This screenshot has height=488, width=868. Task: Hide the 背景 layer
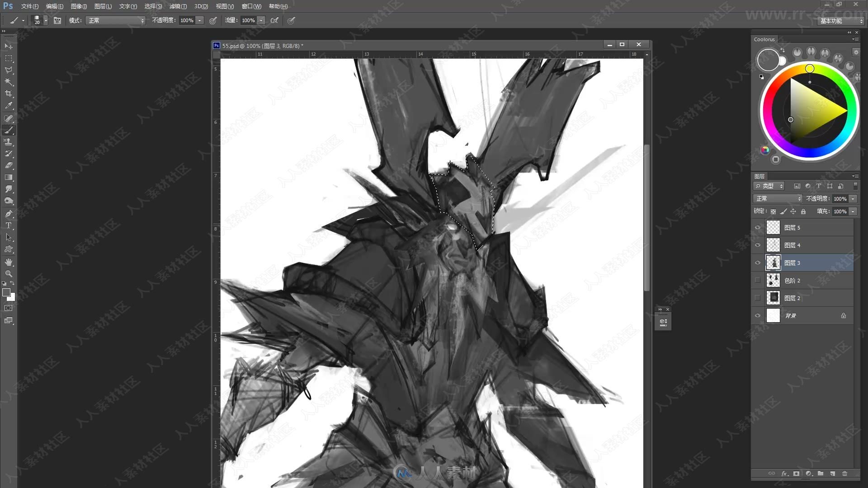758,315
